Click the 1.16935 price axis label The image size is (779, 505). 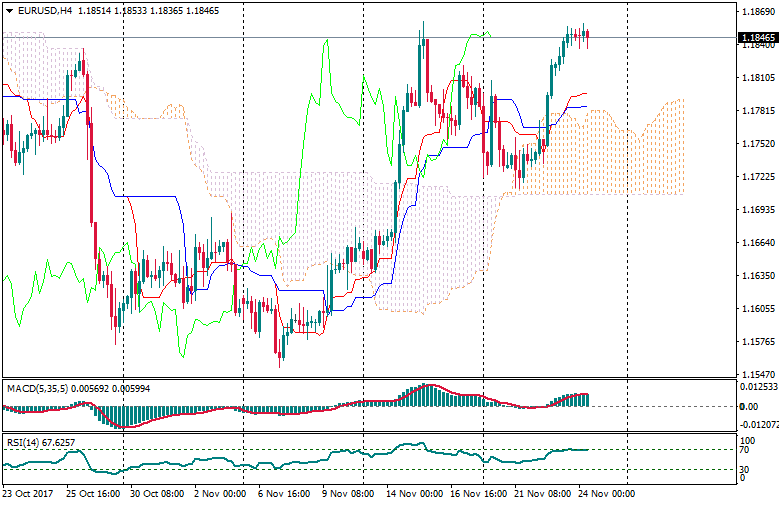(757, 210)
